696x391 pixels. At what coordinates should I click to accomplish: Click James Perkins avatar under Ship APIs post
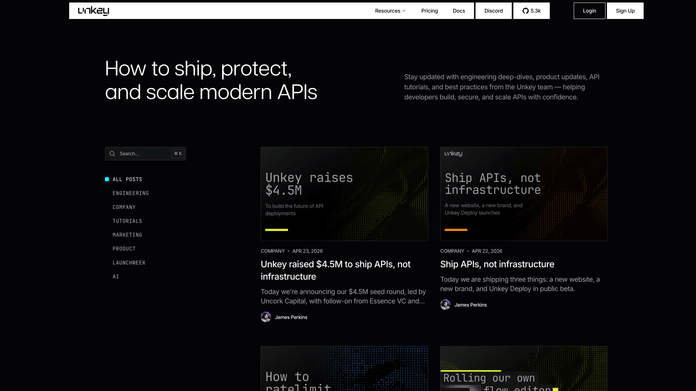click(x=445, y=304)
